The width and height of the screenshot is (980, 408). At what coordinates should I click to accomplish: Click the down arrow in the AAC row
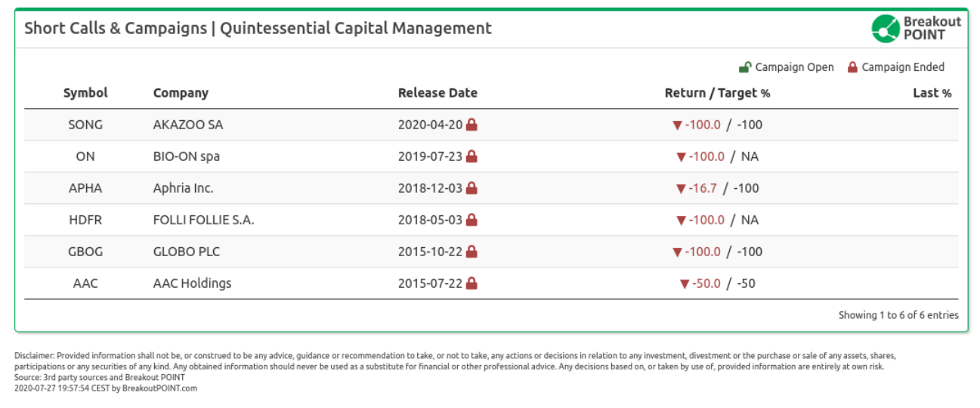point(685,284)
